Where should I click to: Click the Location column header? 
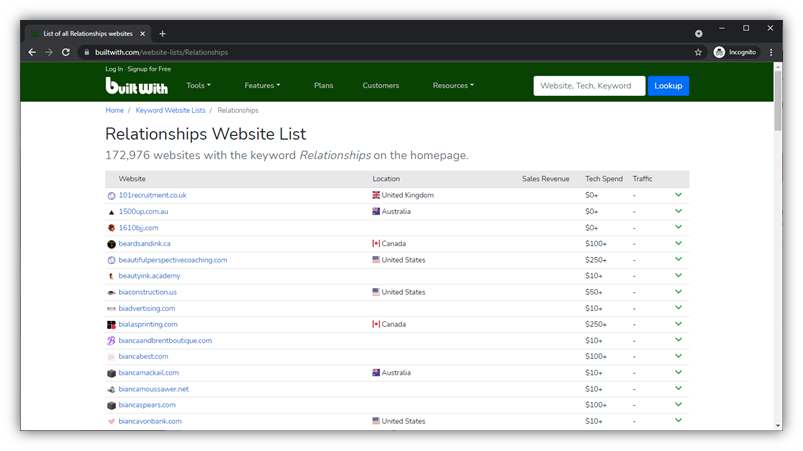386,179
